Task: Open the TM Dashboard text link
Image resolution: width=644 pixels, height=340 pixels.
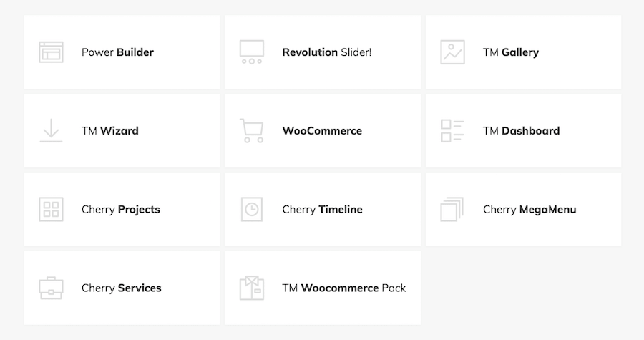Action: click(x=521, y=131)
